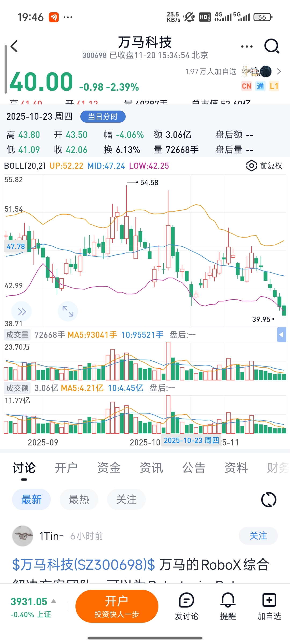Switch the 成交量 indicator label
Image resolution: width=290 pixels, height=644 pixels.
[x=17, y=335]
